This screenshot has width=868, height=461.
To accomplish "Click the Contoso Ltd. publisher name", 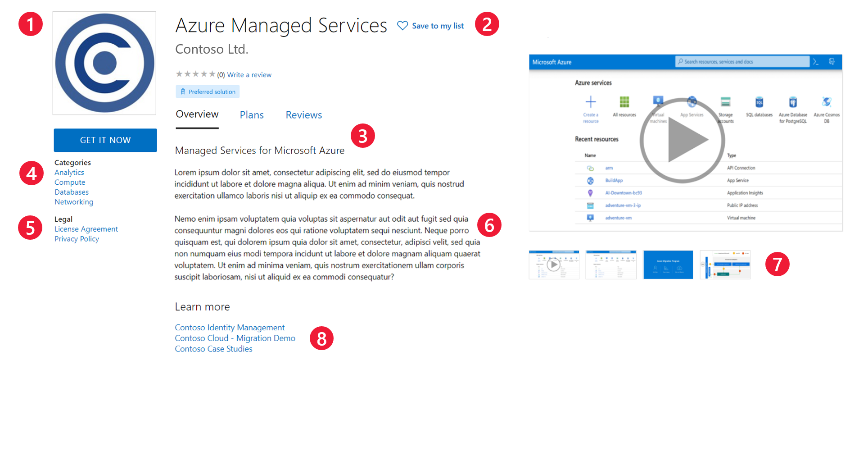I will [x=212, y=49].
